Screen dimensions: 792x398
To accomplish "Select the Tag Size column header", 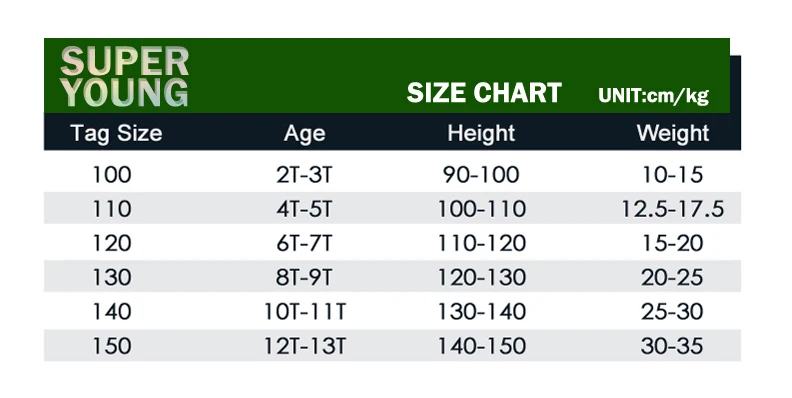I will point(117,133).
